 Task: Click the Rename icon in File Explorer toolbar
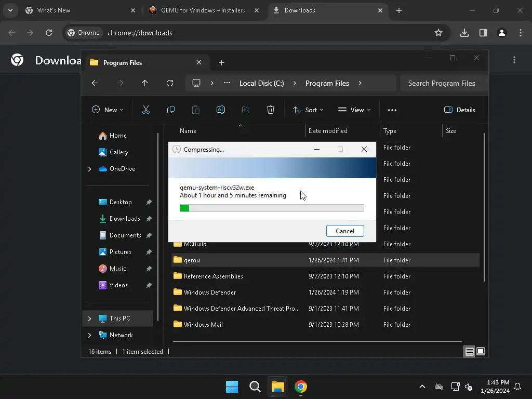[220, 110]
